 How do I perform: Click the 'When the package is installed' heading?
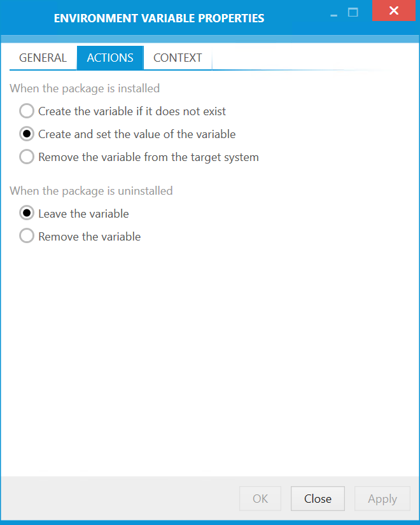[85, 88]
